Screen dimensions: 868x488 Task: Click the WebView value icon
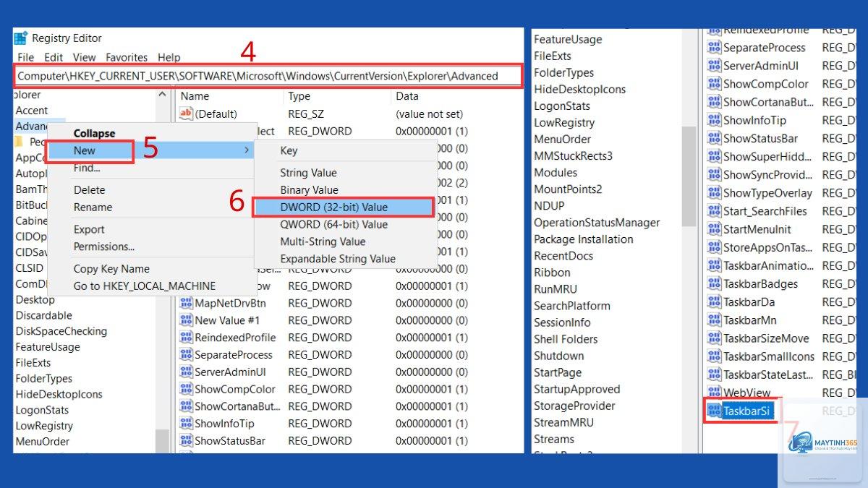714,393
